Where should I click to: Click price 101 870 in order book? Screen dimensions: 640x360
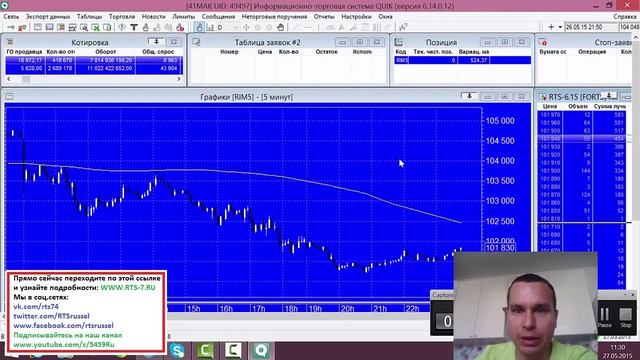(550, 195)
